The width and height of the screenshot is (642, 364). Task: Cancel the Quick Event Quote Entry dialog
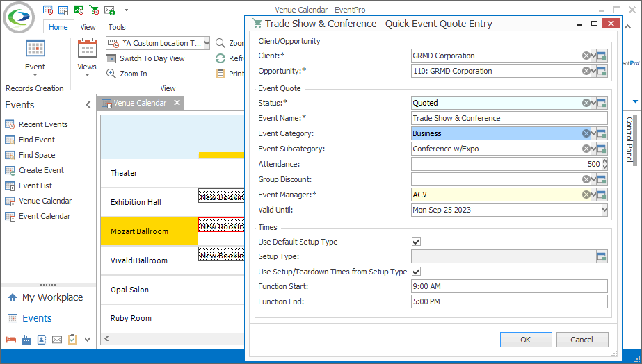pyautogui.click(x=581, y=340)
